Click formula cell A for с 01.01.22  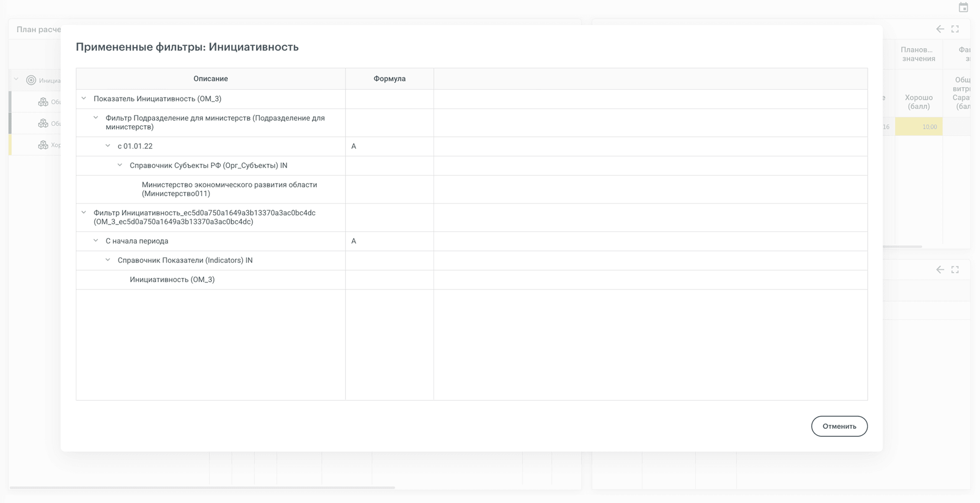(x=389, y=146)
